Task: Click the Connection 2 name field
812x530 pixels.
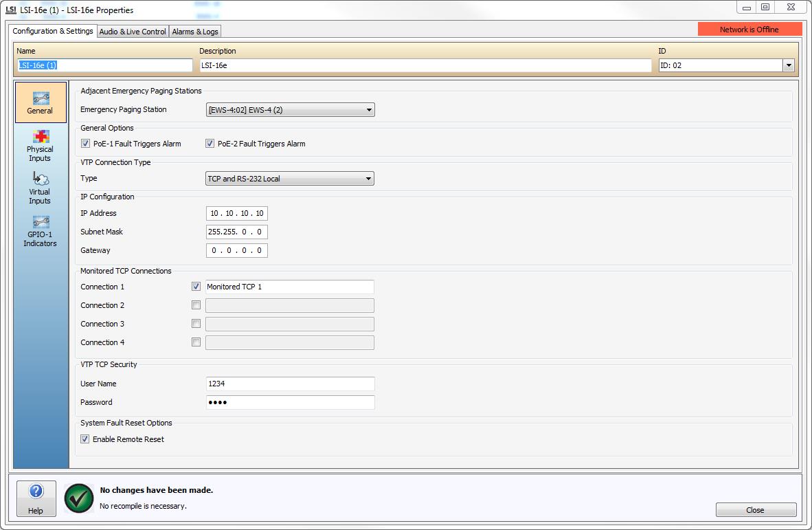Action: [289, 306]
